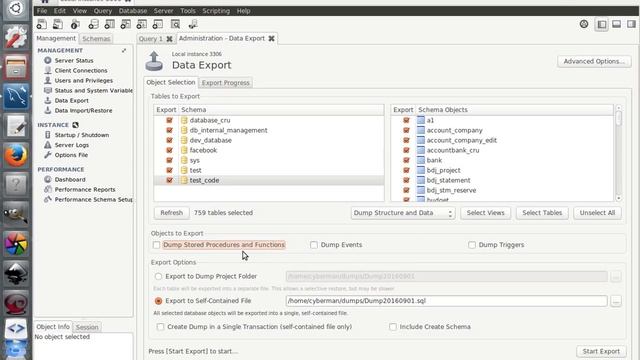Toggle the left sidebar panel icon

point(602,24)
